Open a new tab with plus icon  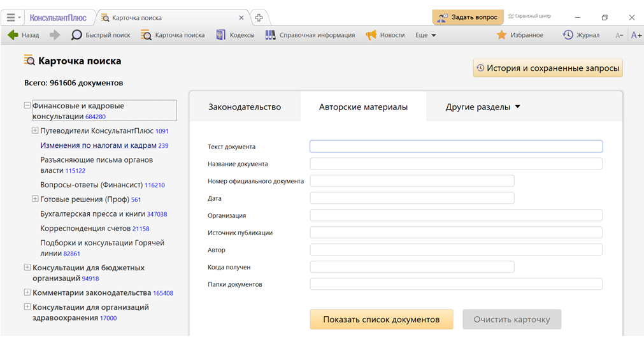coord(259,18)
